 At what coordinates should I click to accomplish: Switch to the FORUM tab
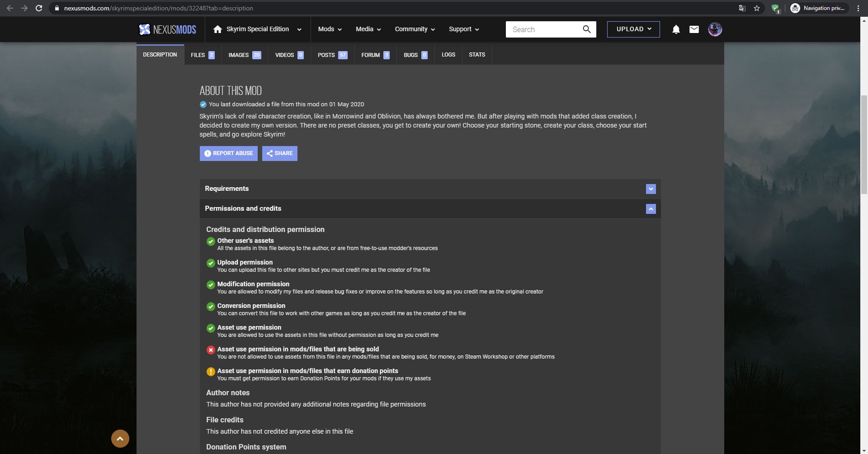[x=375, y=55]
